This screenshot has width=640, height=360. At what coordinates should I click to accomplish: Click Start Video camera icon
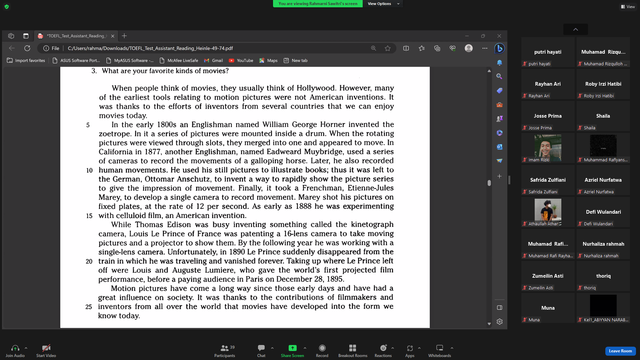(46, 348)
